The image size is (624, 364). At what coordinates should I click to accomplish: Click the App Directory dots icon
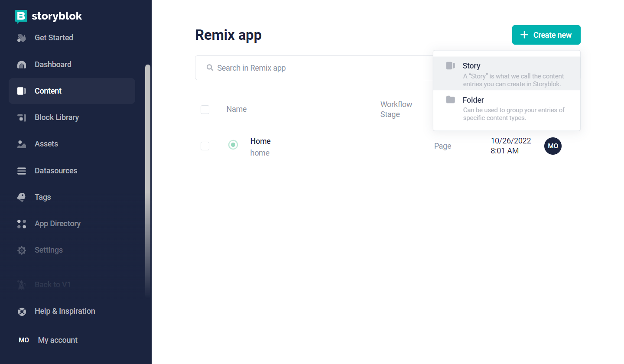[22, 224]
